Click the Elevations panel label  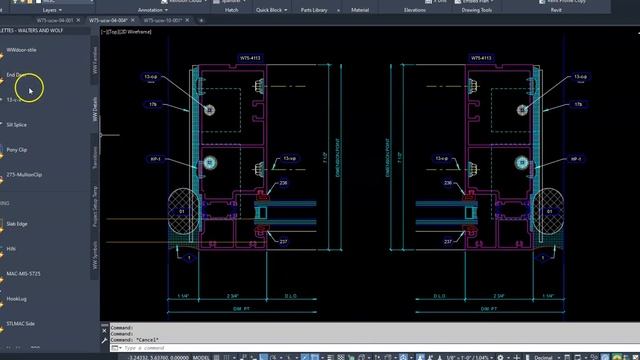[415, 10]
